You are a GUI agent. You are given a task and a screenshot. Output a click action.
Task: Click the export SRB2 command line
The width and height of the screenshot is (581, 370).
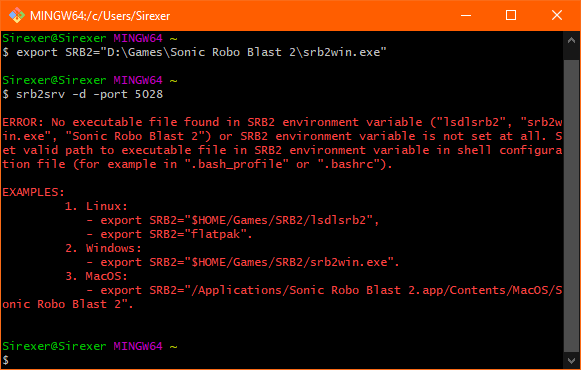(195, 52)
